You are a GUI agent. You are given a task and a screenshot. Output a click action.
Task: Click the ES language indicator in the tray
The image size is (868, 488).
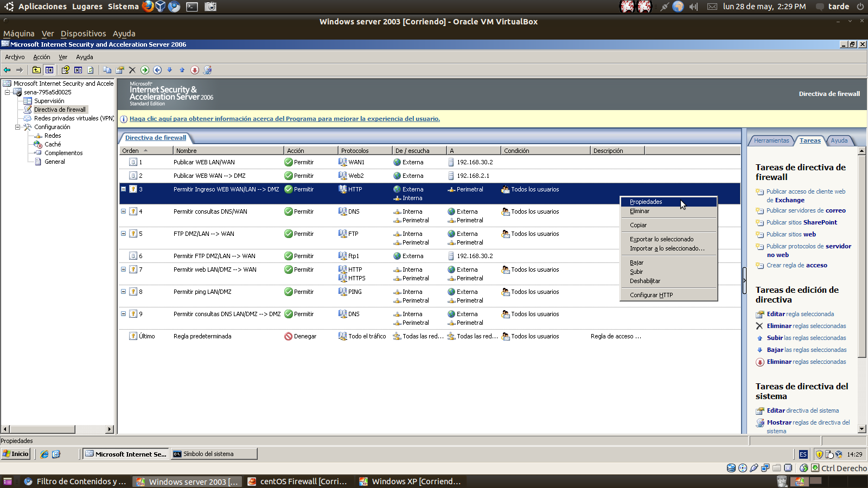tap(803, 454)
